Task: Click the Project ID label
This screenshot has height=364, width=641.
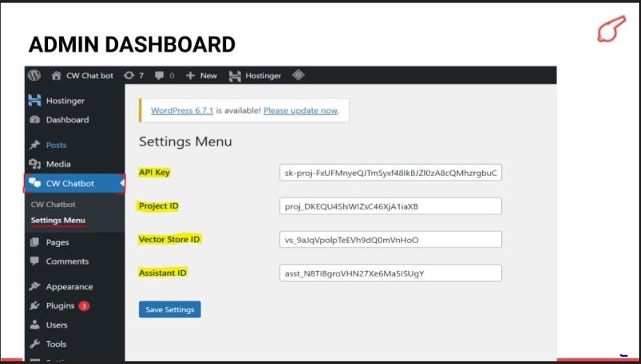Action: click(159, 206)
